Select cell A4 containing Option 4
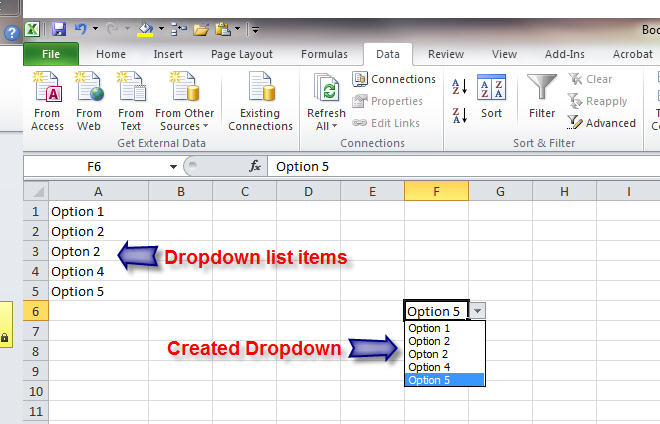This screenshot has height=424, width=660. tap(98, 272)
